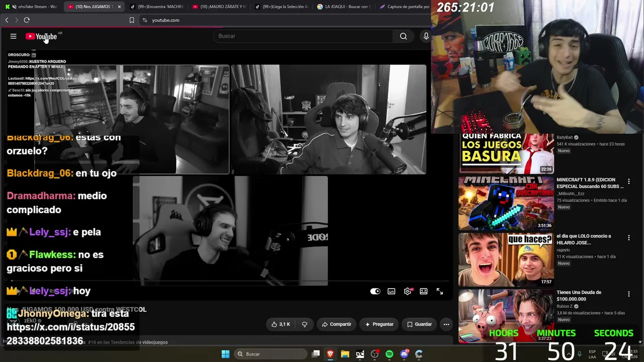Open video titled el dia que LOLO conocio
This screenshot has width=644, height=362.
[584, 239]
